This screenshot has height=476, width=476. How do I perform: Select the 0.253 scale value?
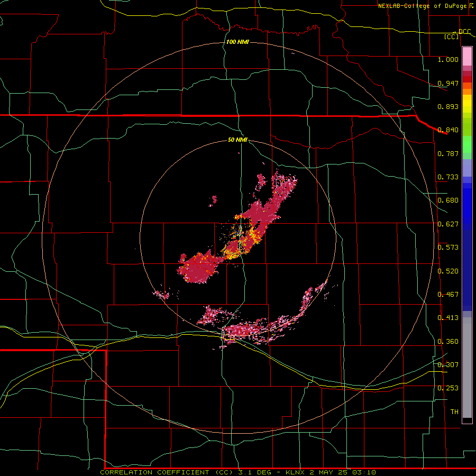448,388
